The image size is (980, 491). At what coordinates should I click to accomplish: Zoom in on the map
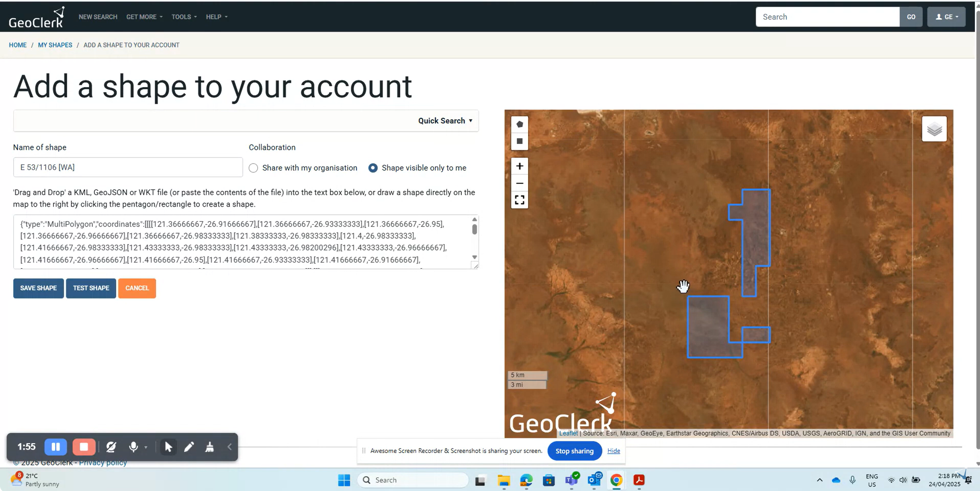(x=519, y=166)
